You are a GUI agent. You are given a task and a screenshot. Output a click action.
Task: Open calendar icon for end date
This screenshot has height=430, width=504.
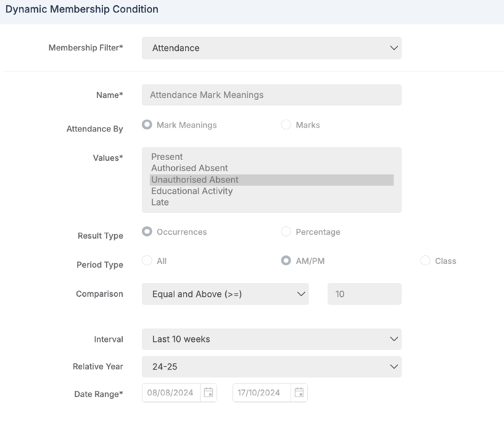click(x=299, y=393)
